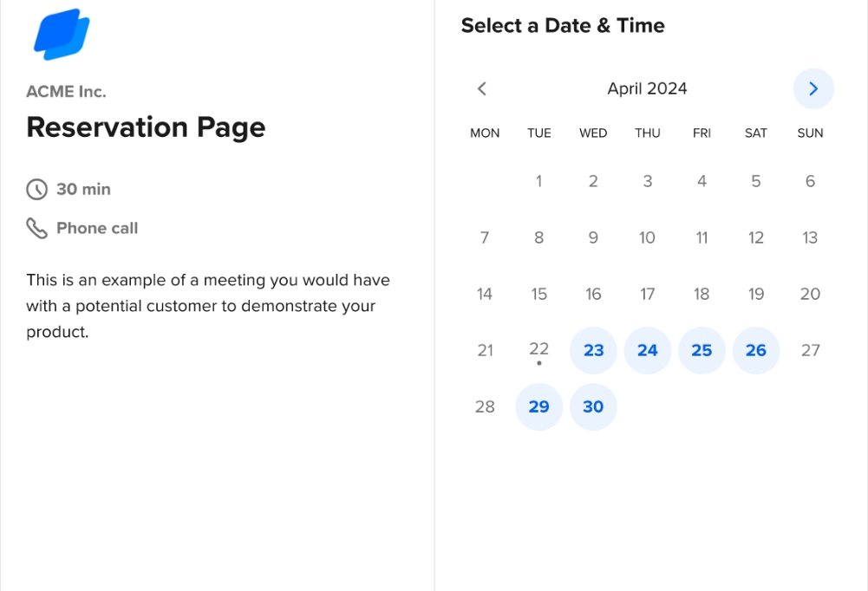
Task: Click today's date, April 22
Action: 539,350
